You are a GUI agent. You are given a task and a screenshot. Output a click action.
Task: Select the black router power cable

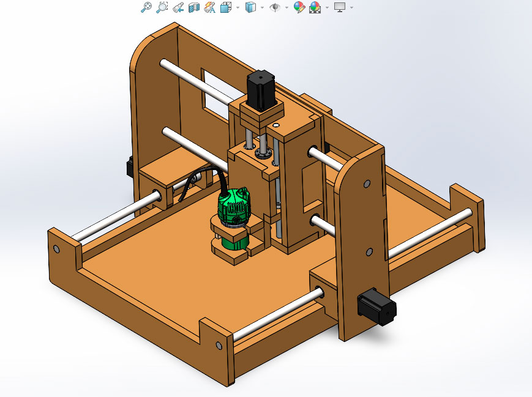[x=222, y=179]
